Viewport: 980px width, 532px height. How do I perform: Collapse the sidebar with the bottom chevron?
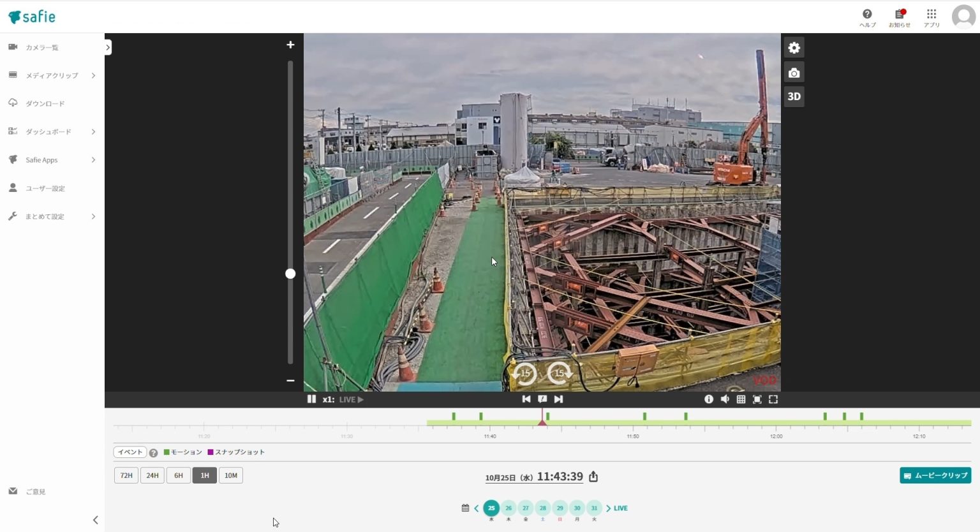96,520
